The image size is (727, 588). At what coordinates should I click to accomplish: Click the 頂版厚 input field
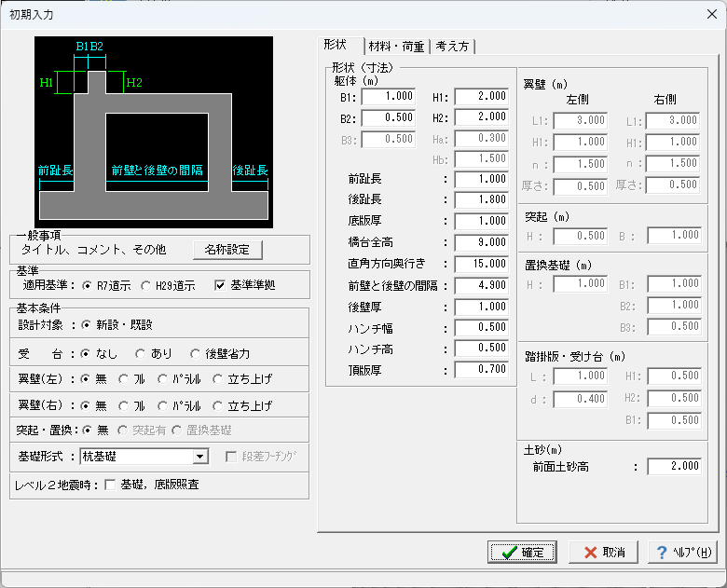(481, 370)
